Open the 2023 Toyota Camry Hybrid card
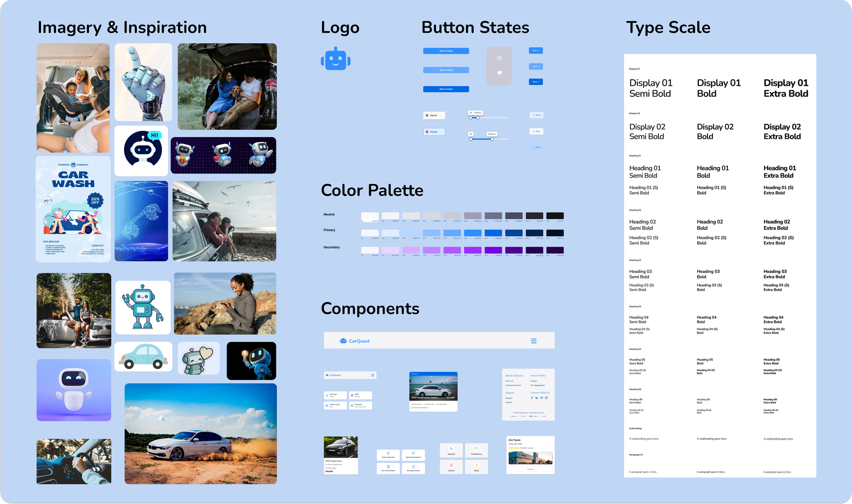Image resolution: width=852 pixels, height=504 pixels. point(433,392)
